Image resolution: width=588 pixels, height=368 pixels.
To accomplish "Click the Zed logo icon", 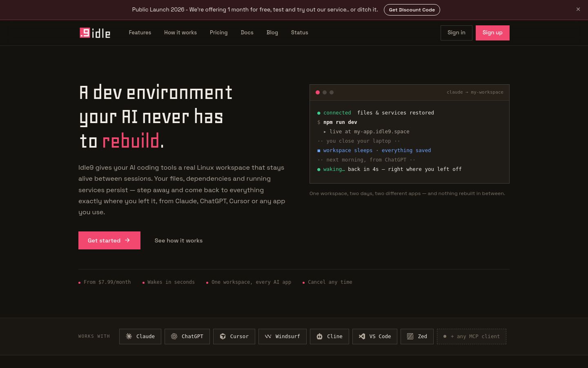I will [x=410, y=337].
